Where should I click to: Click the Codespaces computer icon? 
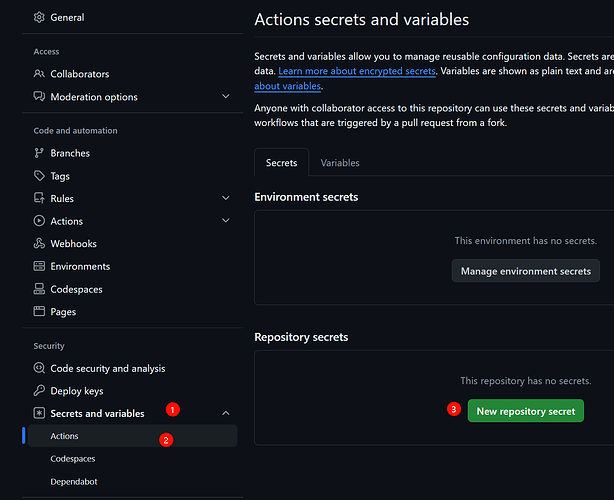(39, 289)
